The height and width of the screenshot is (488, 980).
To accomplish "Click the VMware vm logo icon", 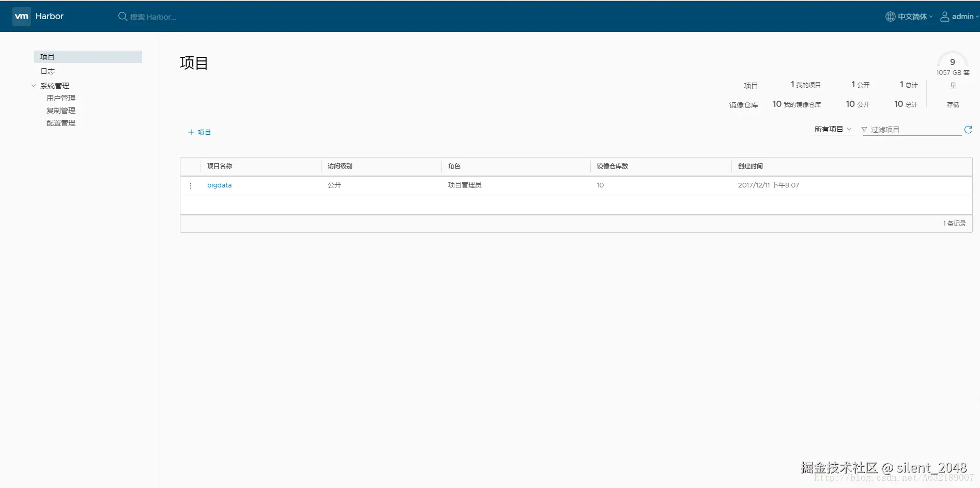I will pyautogui.click(x=22, y=17).
